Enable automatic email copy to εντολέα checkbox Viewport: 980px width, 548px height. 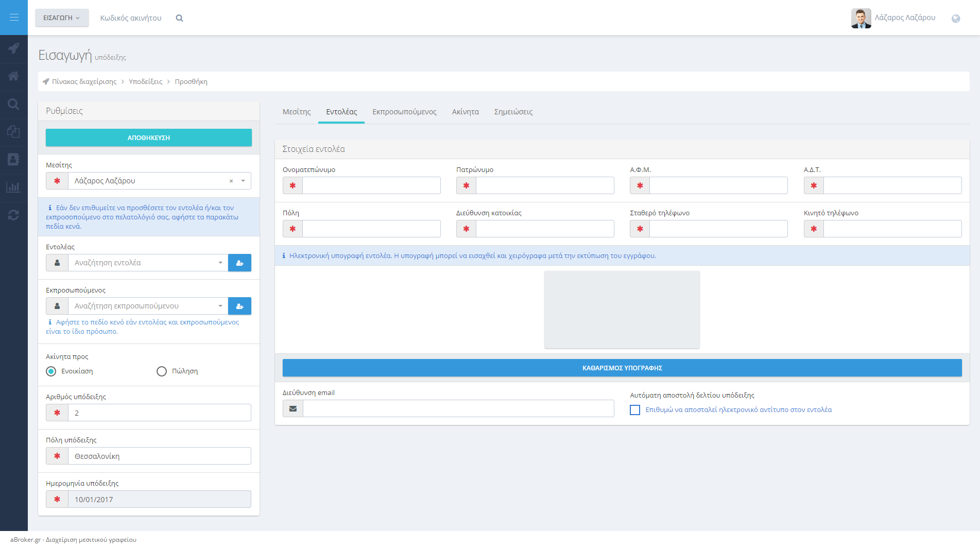point(635,410)
